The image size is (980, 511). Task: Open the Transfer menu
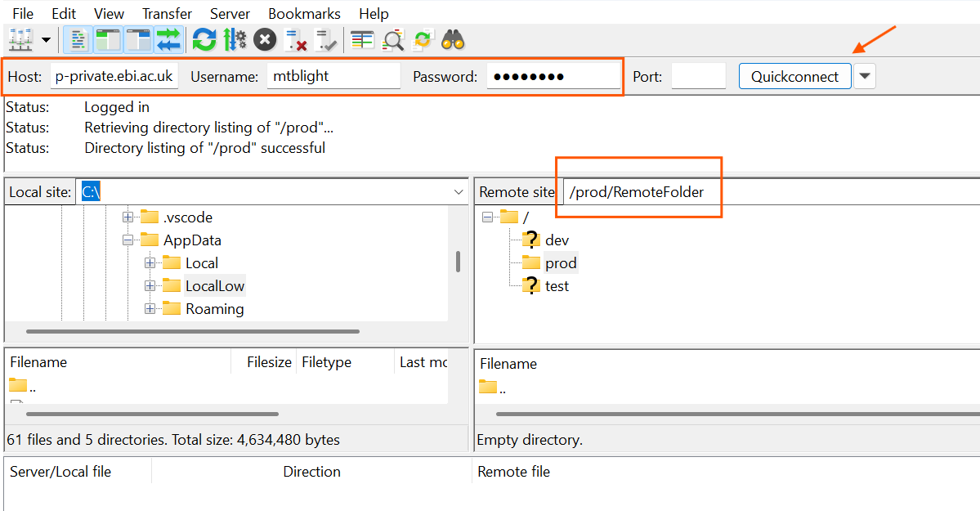pyautogui.click(x=167, y=14)
